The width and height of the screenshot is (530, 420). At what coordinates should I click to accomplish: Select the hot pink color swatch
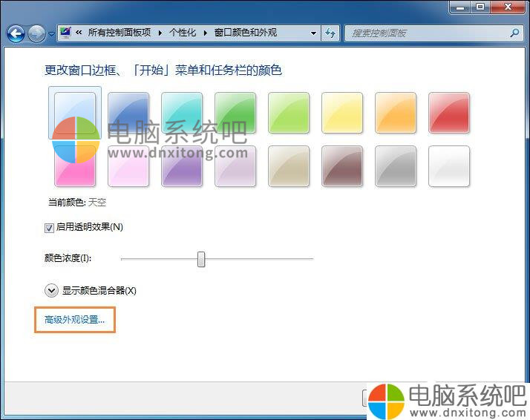pyautogui.click(x=75, y=166)
